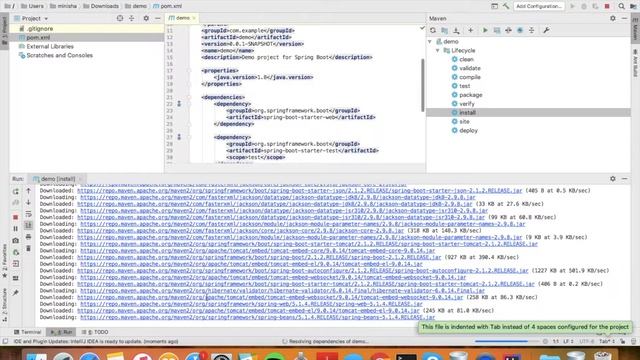Screen dimensions: 640x360
Task: Hide the Project tool window
Action: point(158,18)
